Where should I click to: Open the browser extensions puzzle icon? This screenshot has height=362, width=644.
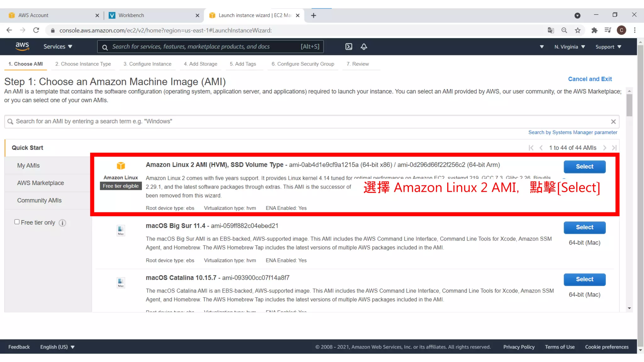coord(594,30)
